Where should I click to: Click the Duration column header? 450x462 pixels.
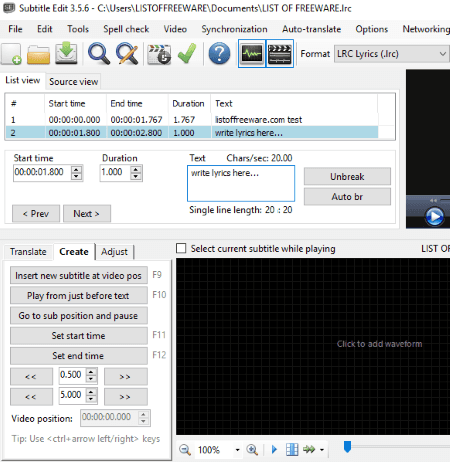click(x=189, y=104)
